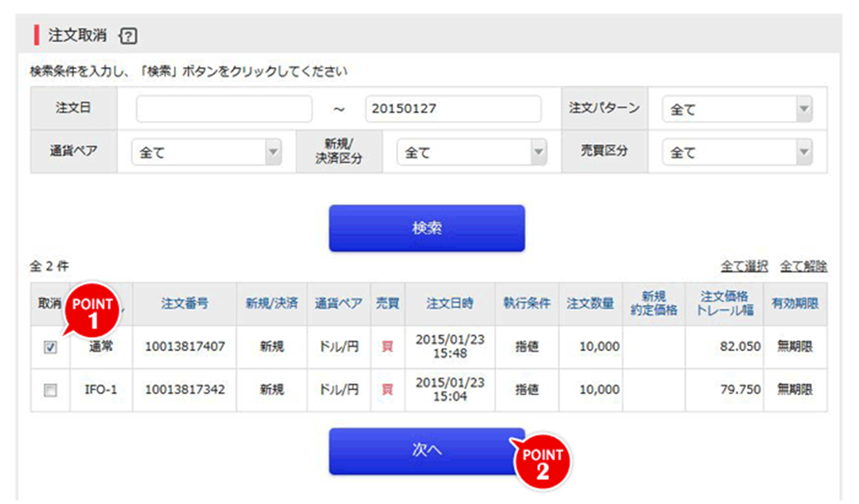Deselect all orders via 全て解除 link
859x504 pixels.
click(x=803, y=266)
